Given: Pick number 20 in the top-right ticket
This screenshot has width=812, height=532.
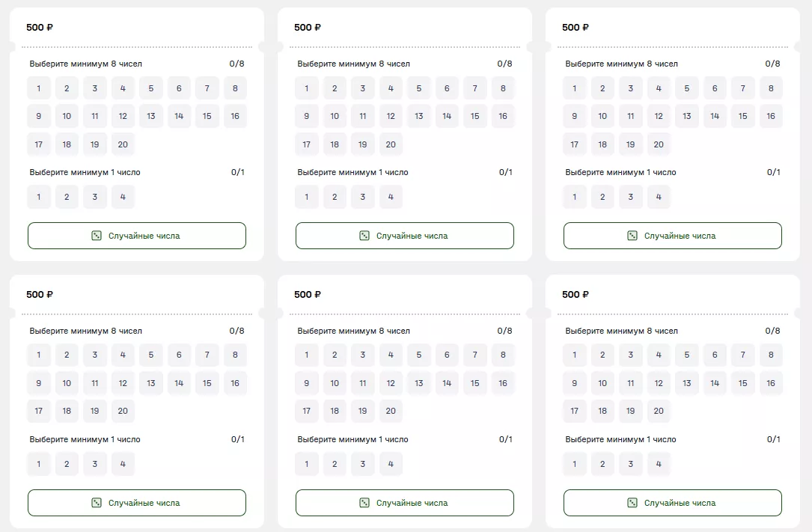Looking at the screenshot, I should click(659, 144).
